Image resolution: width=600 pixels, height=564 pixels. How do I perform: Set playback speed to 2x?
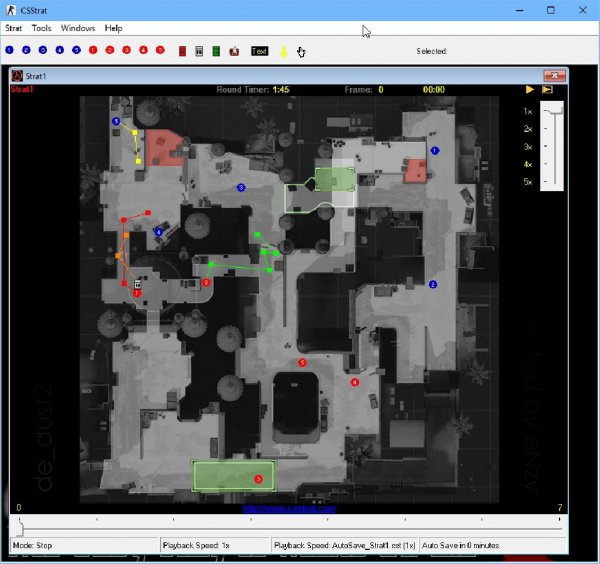pos(528,129)
